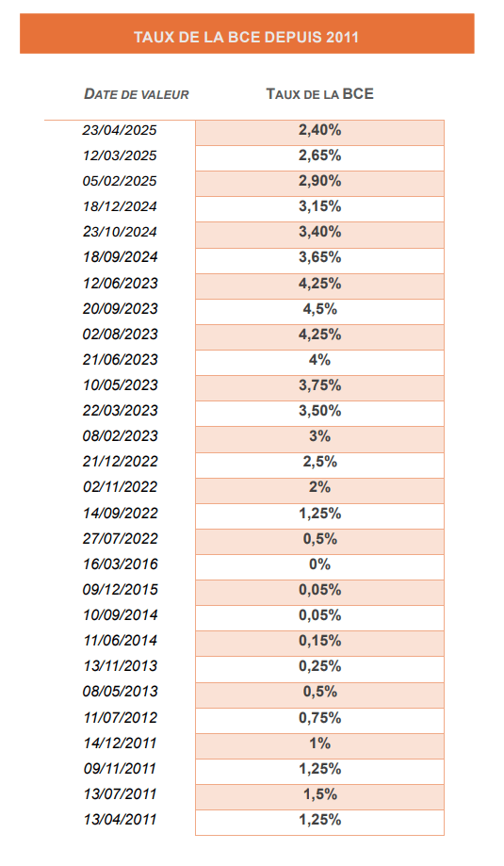Select the 0,75% rate cell
Image resolution: width=504 pixels, height=866 pixels.
[x=319, y=720]
